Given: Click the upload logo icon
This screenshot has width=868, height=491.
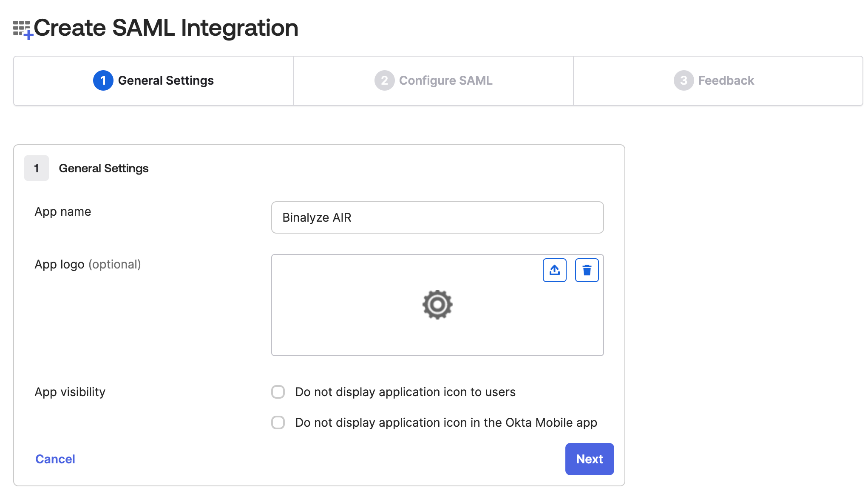Looking at the screenshot, I should tap(554, 270).
